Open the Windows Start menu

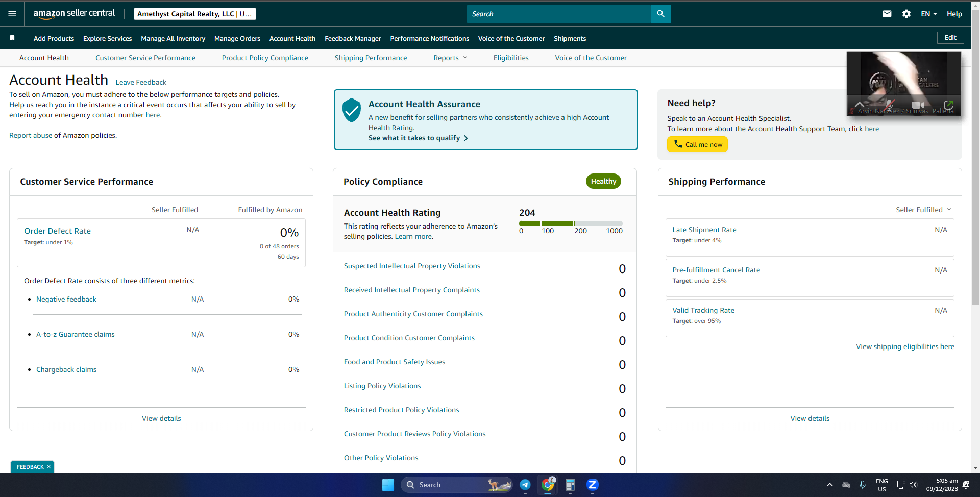point(388,485)
